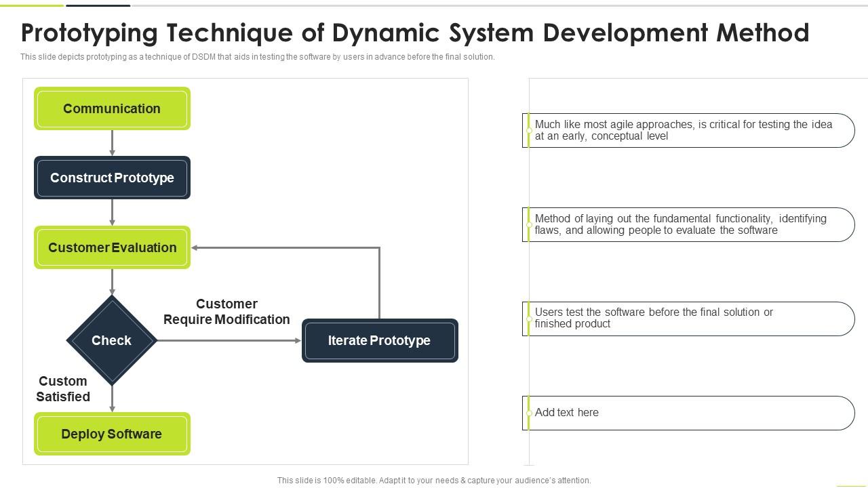The height and width of the screenshot is (488, 868).
Task: Click the Check decision diamond
Action: pyautogui.click(x=111, y=340)
